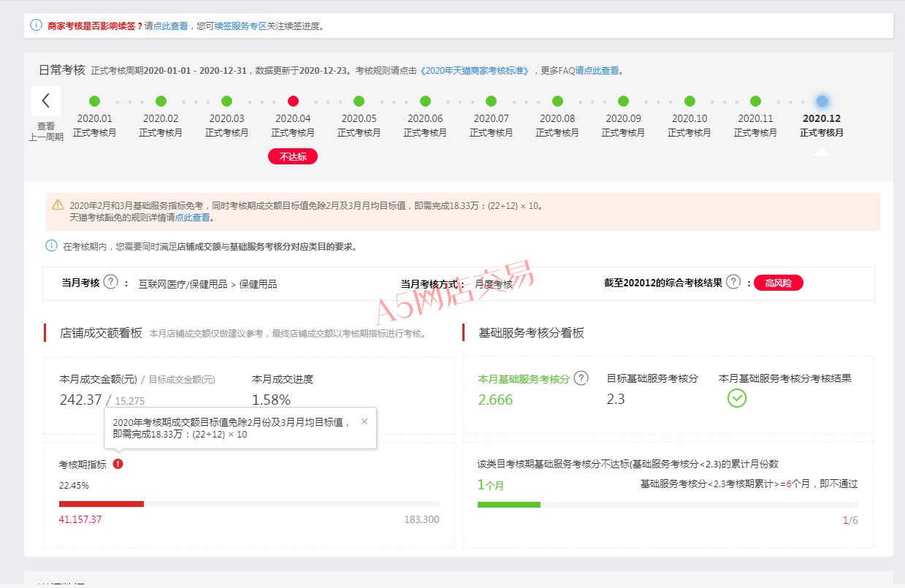Click the red 考核期指标 progress bar
The height and width of the screenshot is (588, 905).
tap(102, 504)
